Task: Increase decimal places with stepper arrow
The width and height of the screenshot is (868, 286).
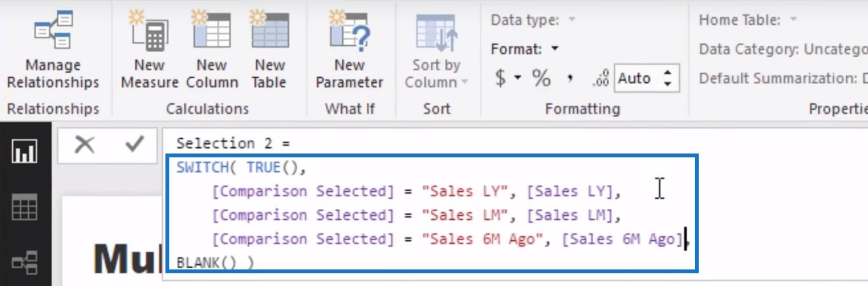Action: [x=668, y=73]
